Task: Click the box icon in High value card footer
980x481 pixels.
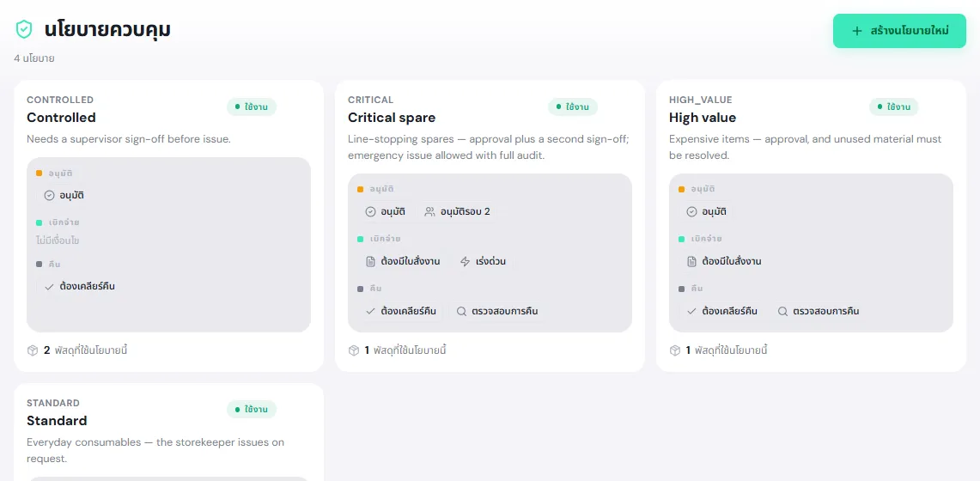Action: (675, 350)
